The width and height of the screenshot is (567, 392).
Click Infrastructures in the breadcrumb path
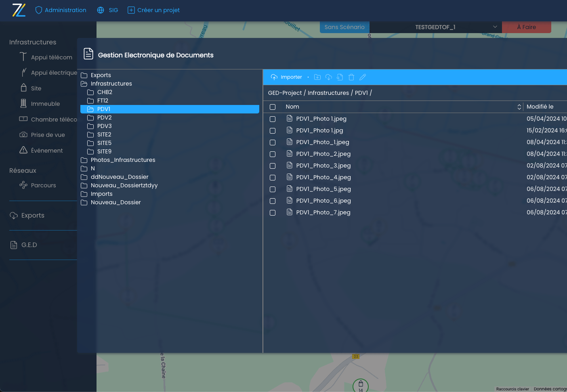[328, 93]
